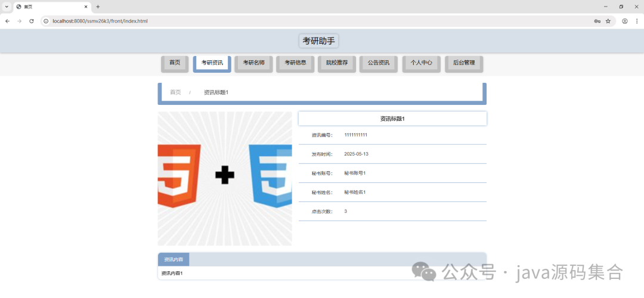
Task: Click the 发布时间 label
Action: (322, 154)
